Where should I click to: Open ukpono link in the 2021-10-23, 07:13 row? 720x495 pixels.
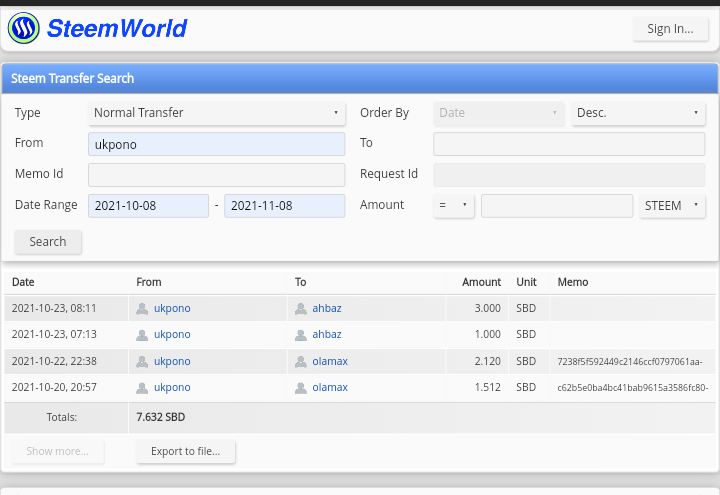pos(172,334)
